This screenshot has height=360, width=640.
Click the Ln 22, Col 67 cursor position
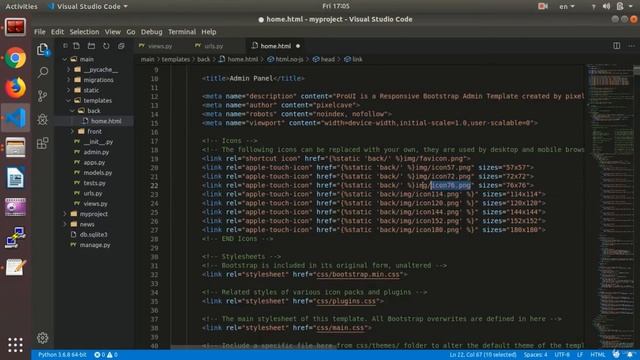pyautogui.click(x=483, y=355)
